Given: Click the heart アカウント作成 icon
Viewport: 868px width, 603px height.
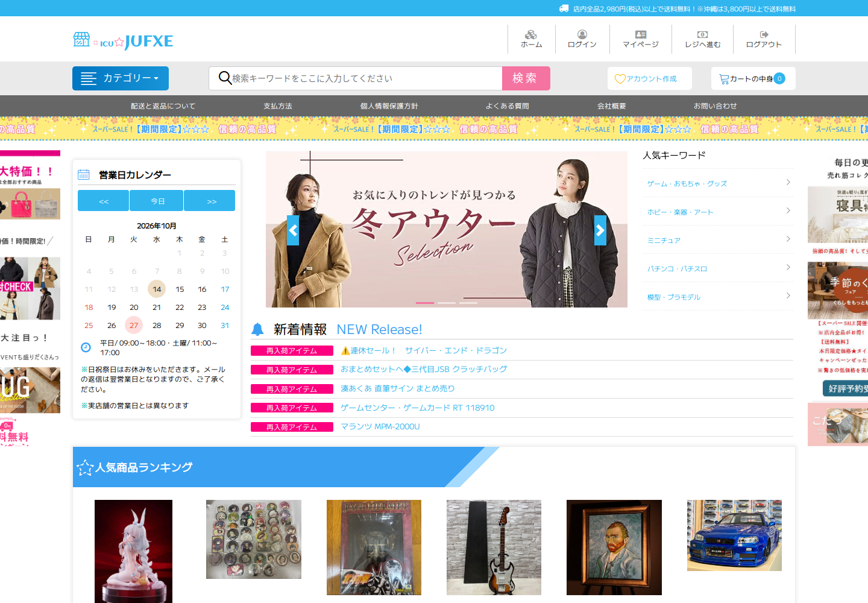Looking at the screenshot, I should (620, 79).
